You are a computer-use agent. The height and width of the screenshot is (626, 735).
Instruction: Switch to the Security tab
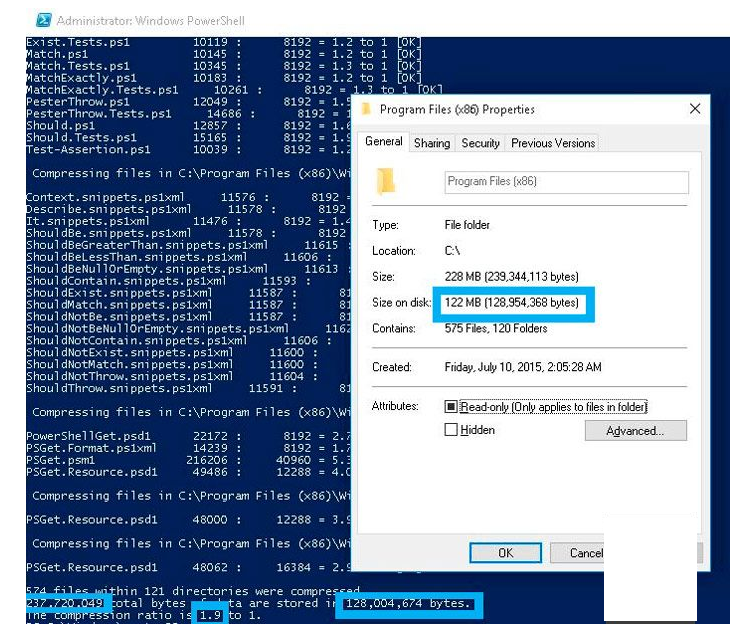[x=480, y=143]
